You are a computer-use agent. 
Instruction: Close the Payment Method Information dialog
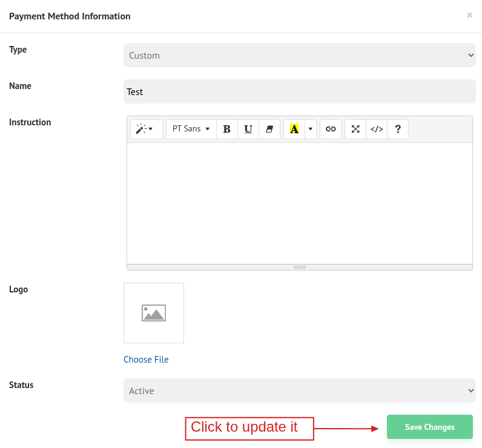pyautogui.click(x=469, y=15)
